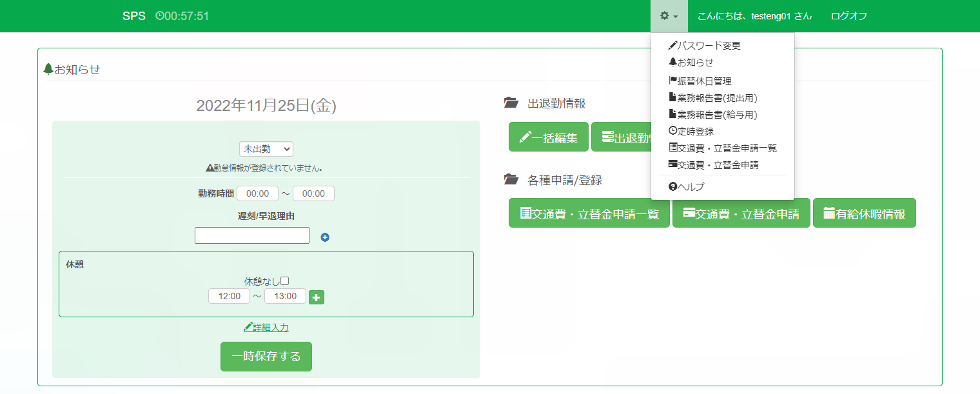Click the bell icon next to お知らせ heading

48,69
